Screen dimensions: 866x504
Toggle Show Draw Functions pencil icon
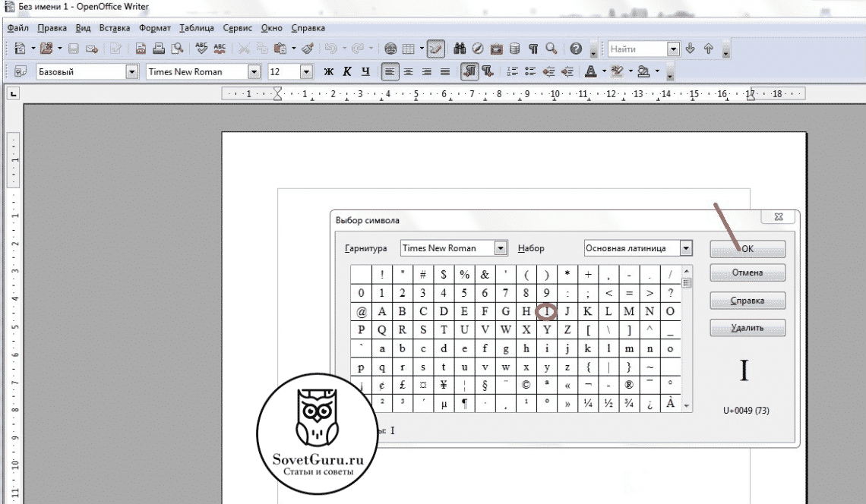pyautogui.click(x=436, y=49)
